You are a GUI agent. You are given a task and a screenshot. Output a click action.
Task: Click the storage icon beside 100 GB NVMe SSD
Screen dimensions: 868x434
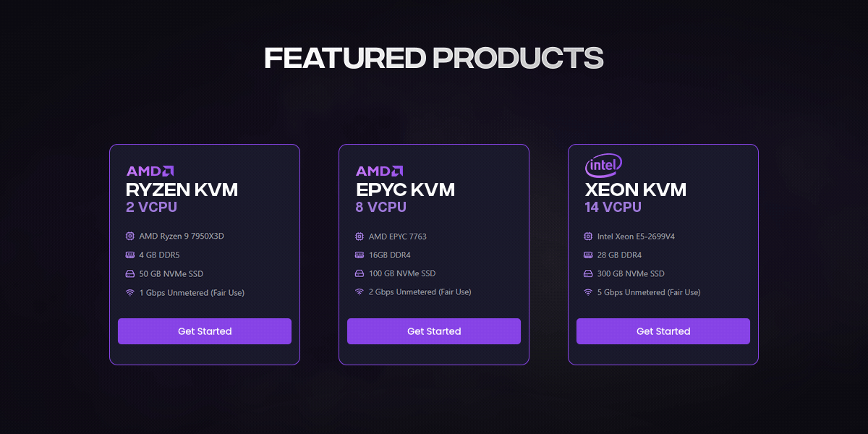pos(359,273)
